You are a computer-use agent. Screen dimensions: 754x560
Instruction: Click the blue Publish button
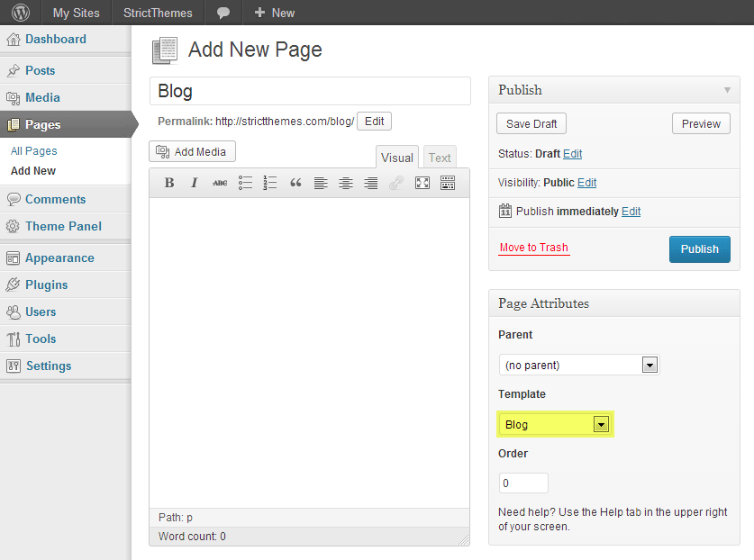(x=699, y=248)
